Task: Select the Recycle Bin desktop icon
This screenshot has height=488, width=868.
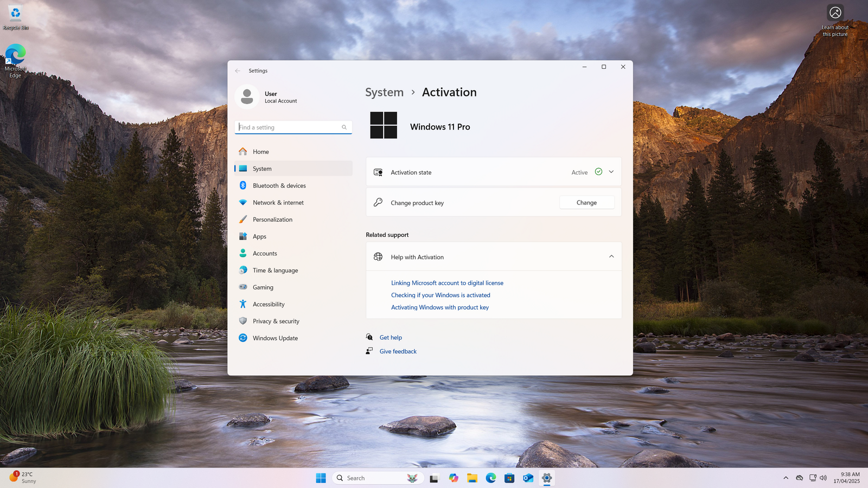Action: pos(16,18)
